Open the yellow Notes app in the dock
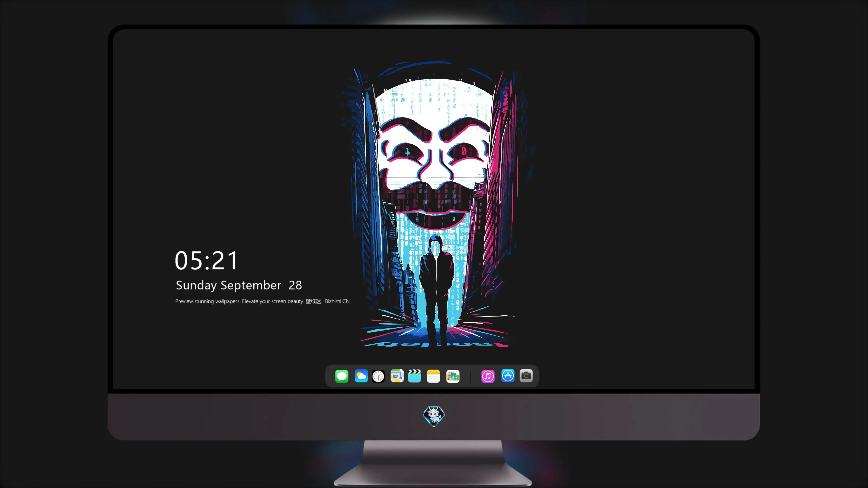 pyautogui.click(x=433, y=376)
